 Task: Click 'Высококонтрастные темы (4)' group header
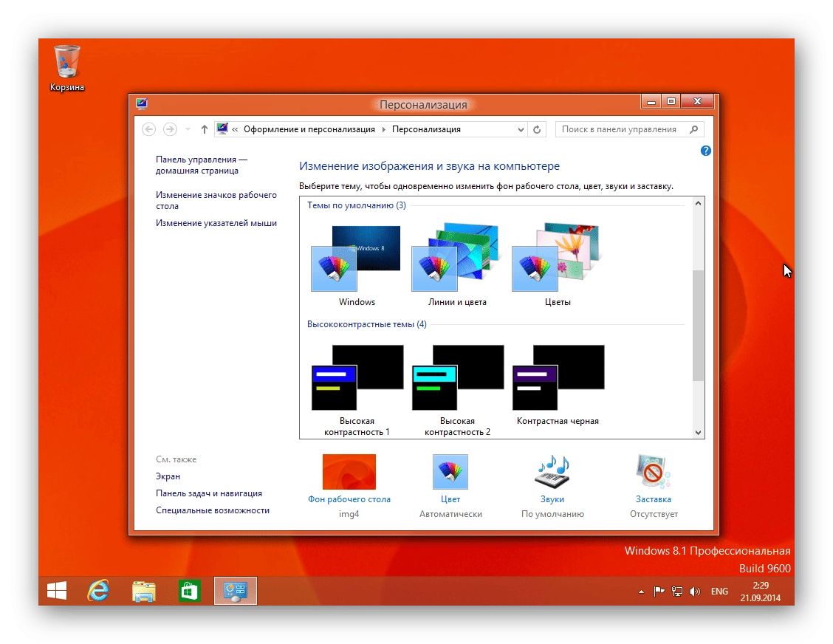click(366, 324)
